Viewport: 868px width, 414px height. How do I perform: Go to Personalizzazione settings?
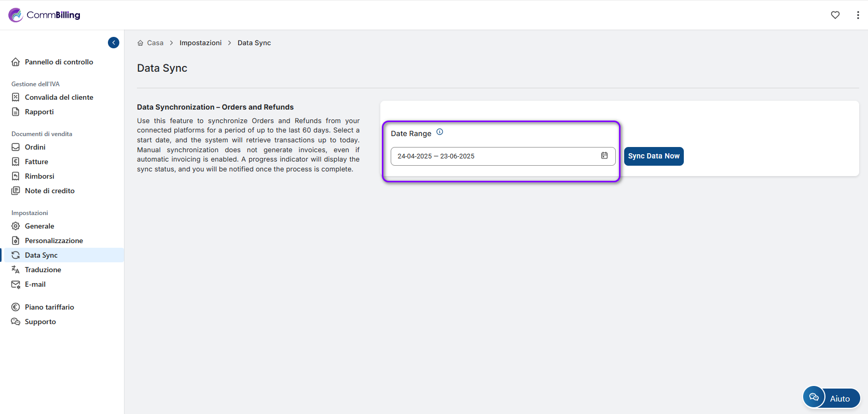tap(53, 241)
